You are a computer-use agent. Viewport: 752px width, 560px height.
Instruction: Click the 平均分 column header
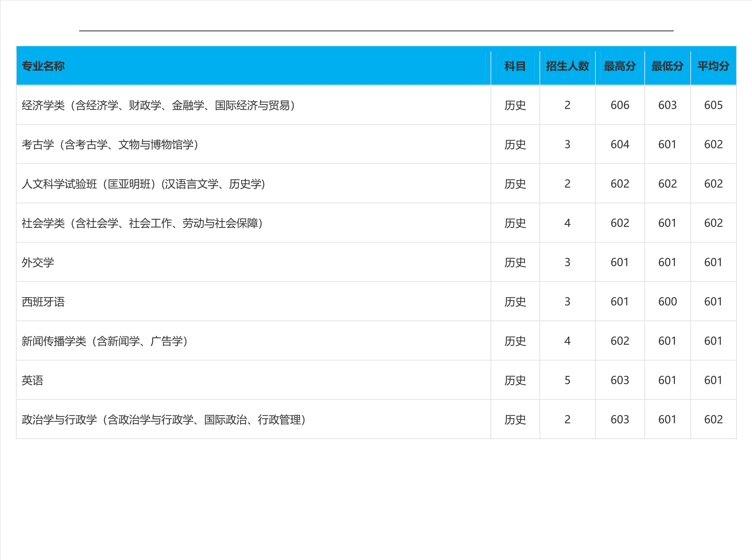713,67
